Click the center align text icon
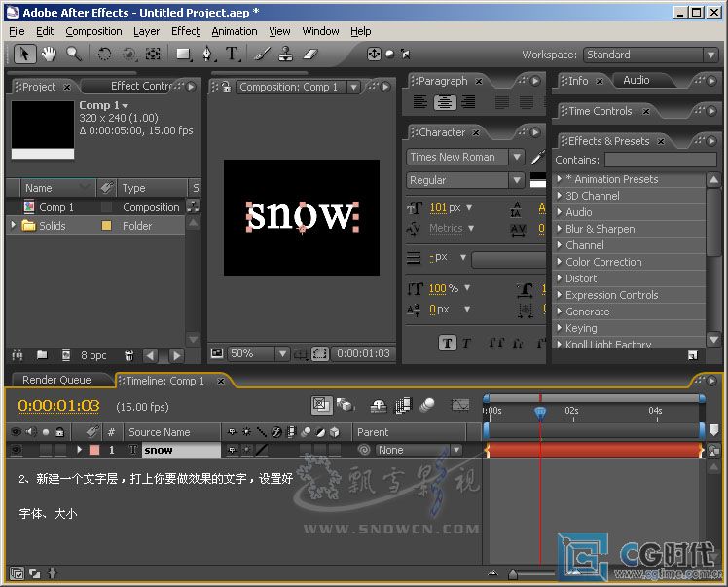 click(445, 102)
